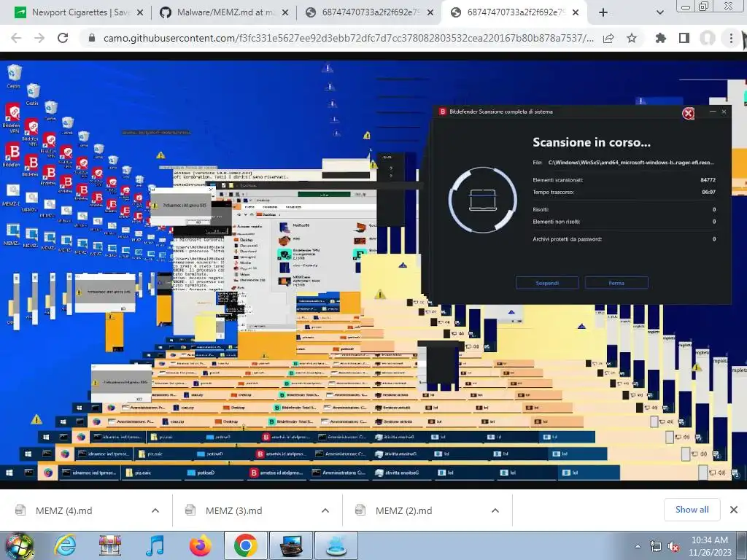The image size is (747, 560).
Task: Show hidden system tray icons
Action: coord(638,546)
